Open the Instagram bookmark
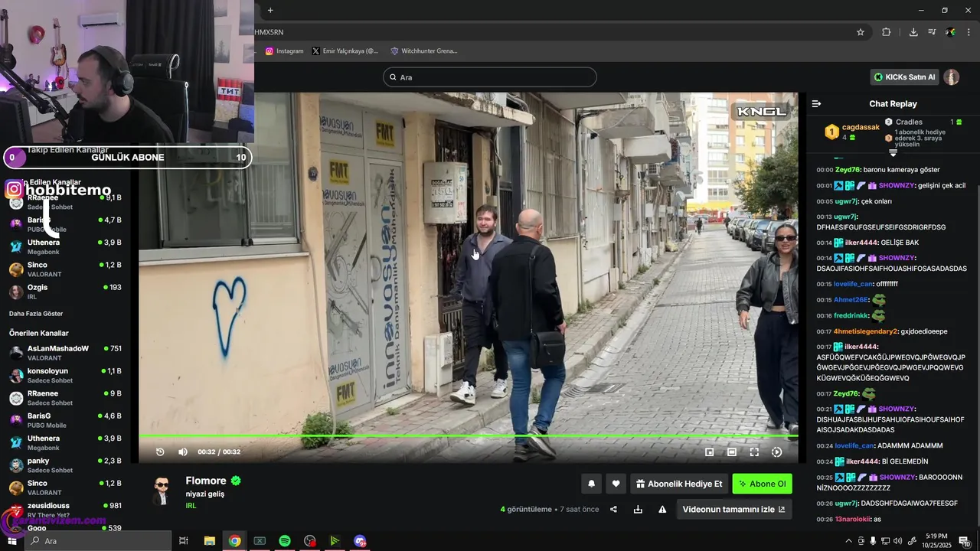This screenshot has width=980, height=551. coord(284,51)
